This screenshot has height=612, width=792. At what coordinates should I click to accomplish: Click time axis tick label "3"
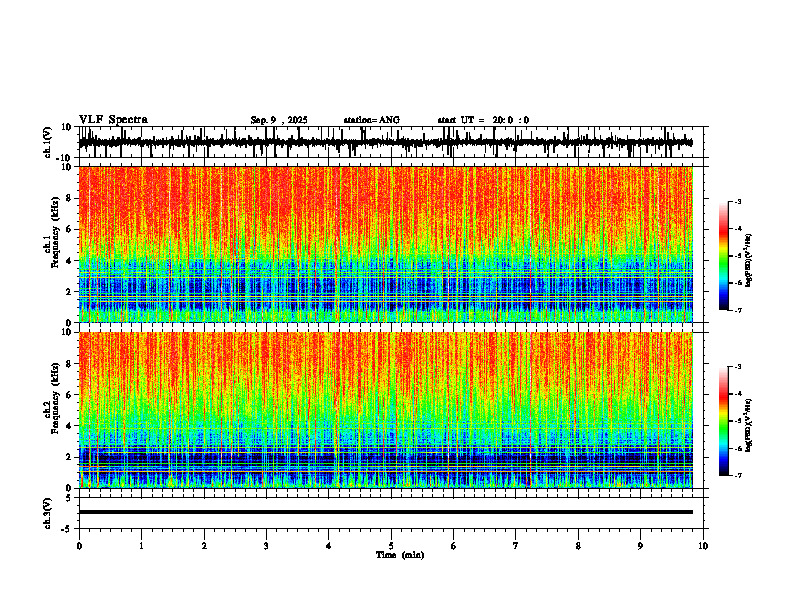pos(266,546)
